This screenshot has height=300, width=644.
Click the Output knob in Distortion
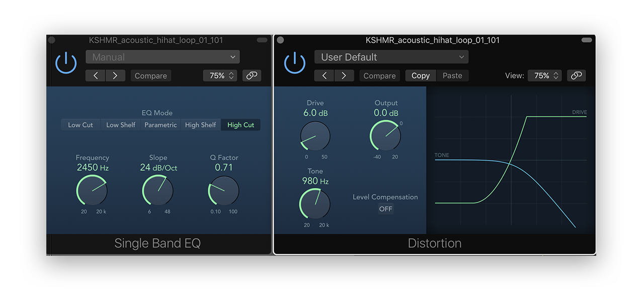[386, 136]
